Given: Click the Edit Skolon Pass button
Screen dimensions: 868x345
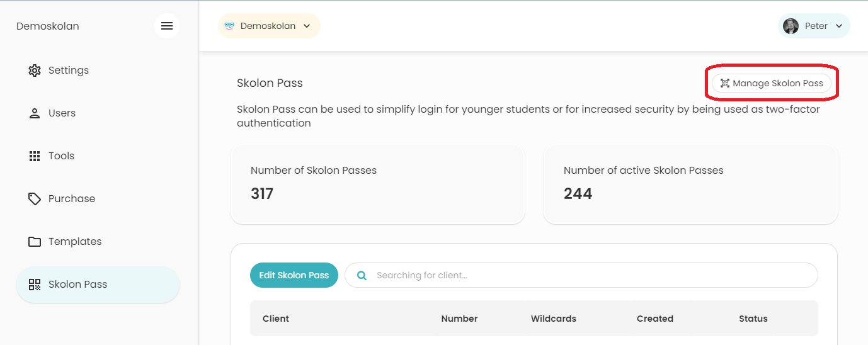Looking at the screenshot, I should tap(294, 275).
